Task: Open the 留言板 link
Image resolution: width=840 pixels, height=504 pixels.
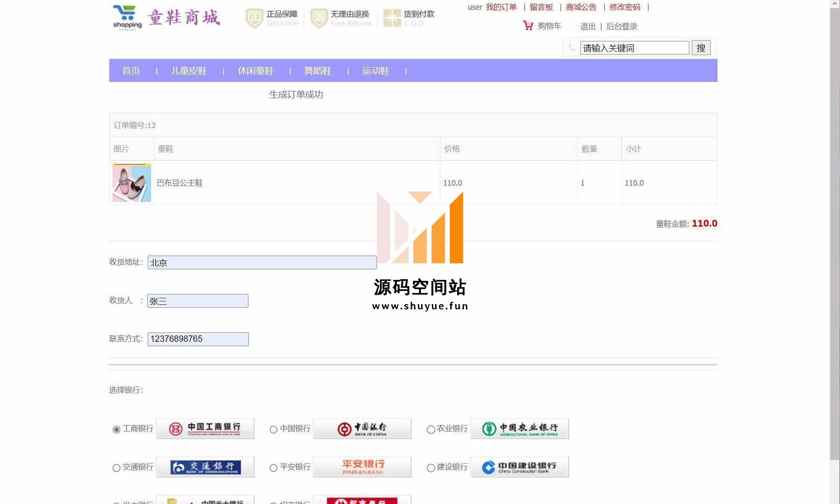Action: pos(541,7)
